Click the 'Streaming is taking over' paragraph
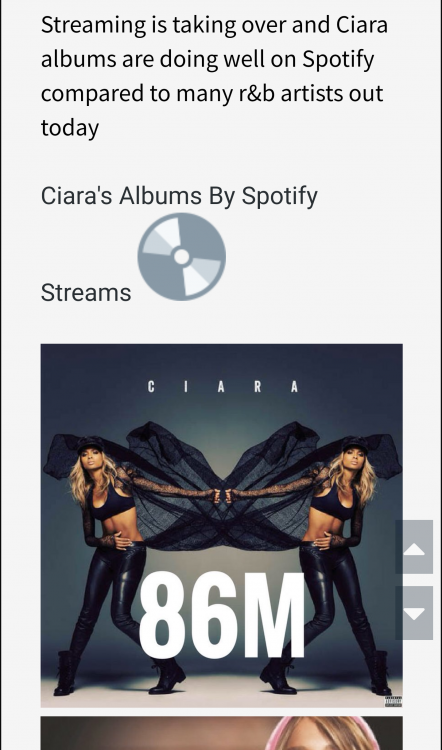442x750 pixels. coord(214,76)
